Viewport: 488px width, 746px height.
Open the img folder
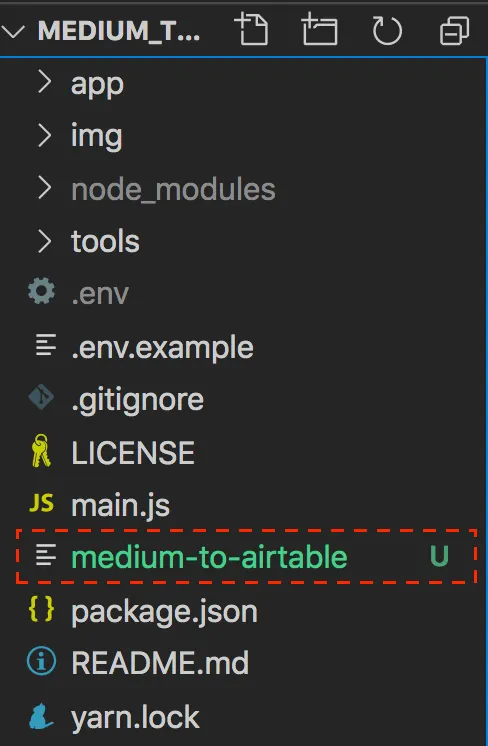(x=97, y=136)
